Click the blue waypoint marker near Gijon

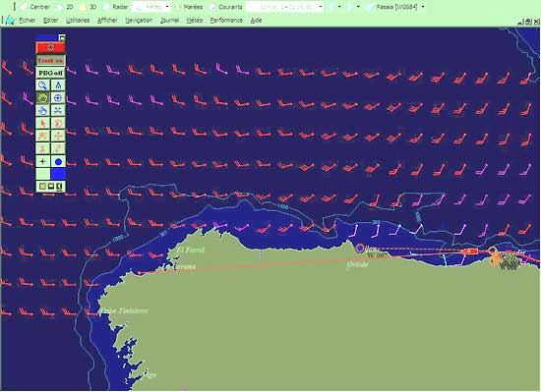(360, 248)
